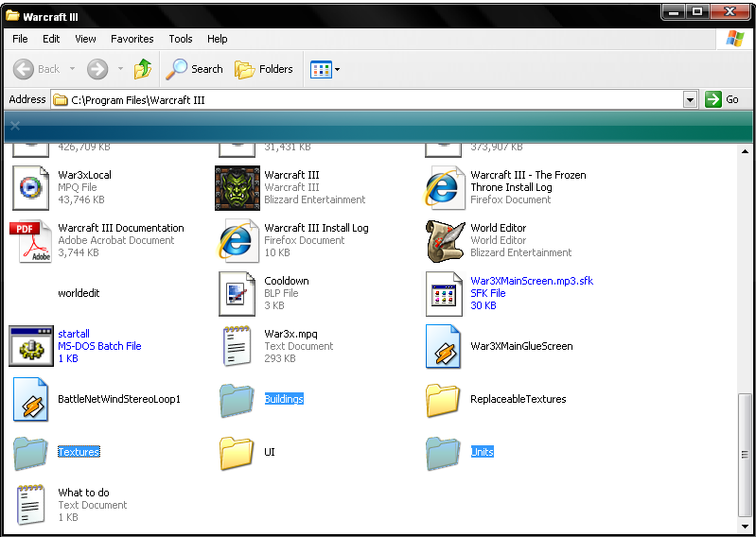The image size is (756, 537).
Task: Select the ReplaceableTextures folder icon
Action: [443, 400]
